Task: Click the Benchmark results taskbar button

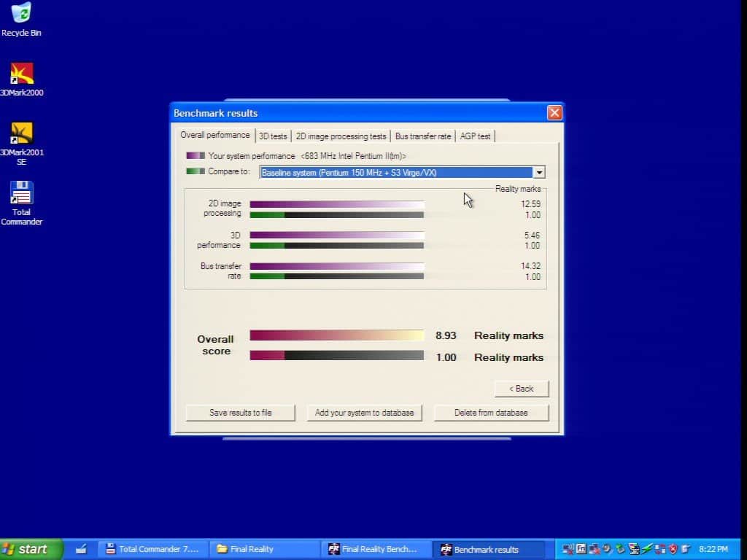Action: pyautogui.click(x=488, y=549)
